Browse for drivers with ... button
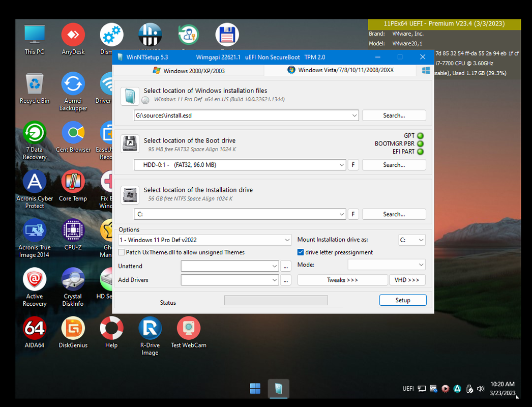Screen dimensions: 532x407 pos(286,280)
